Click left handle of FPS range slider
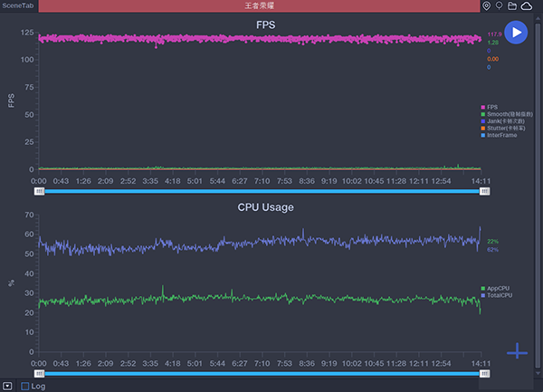Image resolution: width=543 pixels, height=392 pixels. point(39,191)
